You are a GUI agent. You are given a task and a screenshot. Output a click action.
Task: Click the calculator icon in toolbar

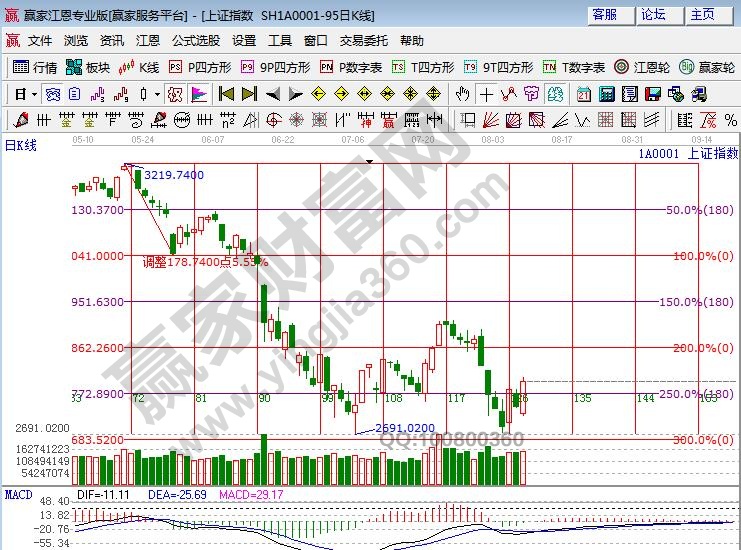click(607, 94)
